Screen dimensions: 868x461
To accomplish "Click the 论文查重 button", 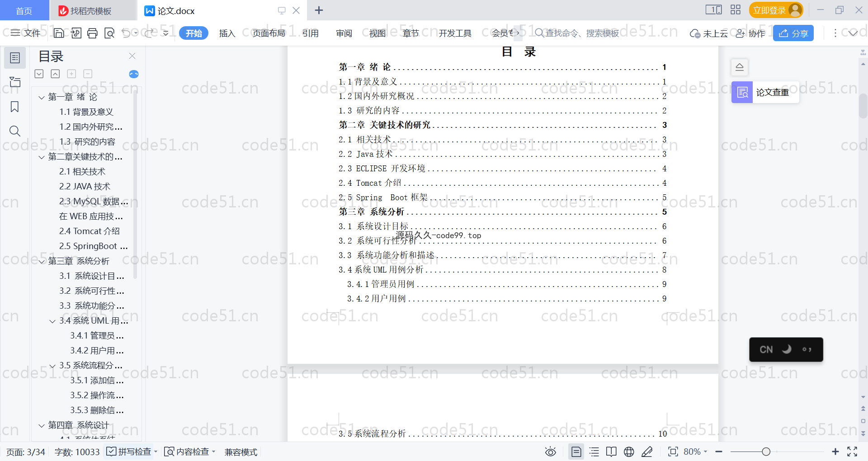I will [x=765, y=92].
